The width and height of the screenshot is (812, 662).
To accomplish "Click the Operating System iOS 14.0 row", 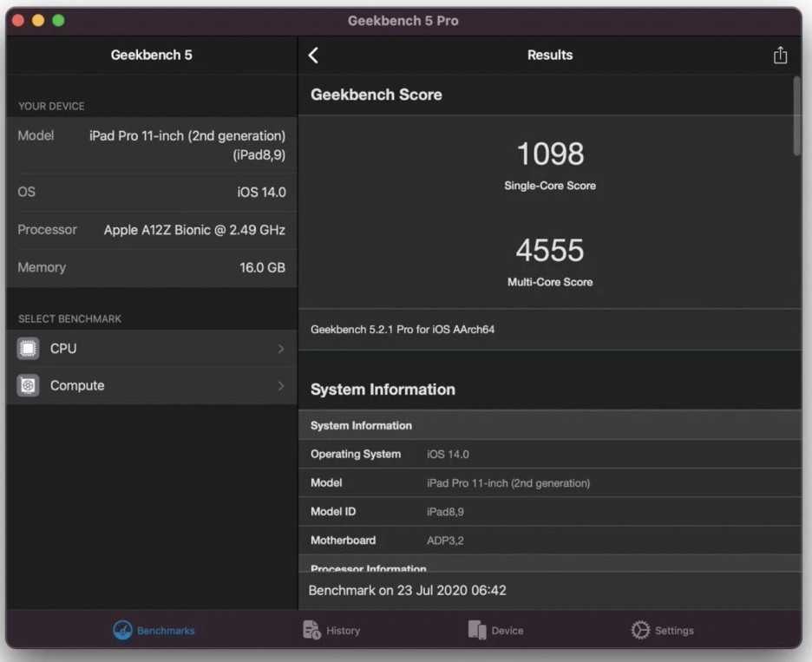I will [x=550, y=455].
